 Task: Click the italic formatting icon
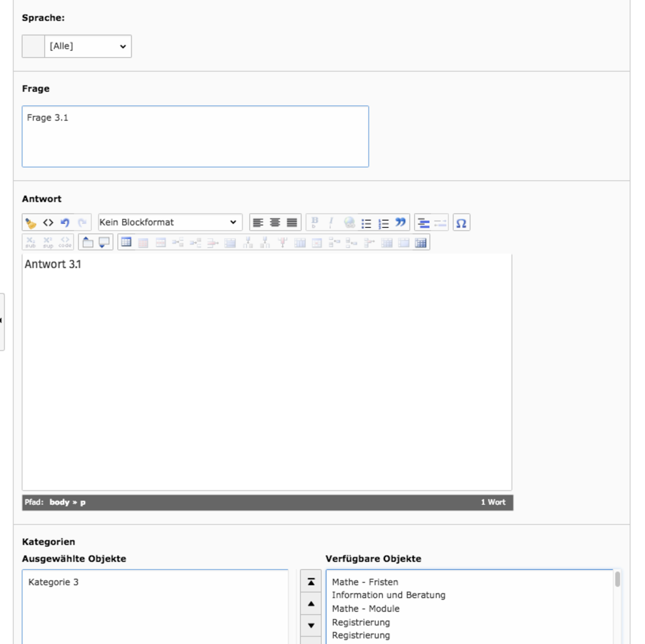coord(332,223)
